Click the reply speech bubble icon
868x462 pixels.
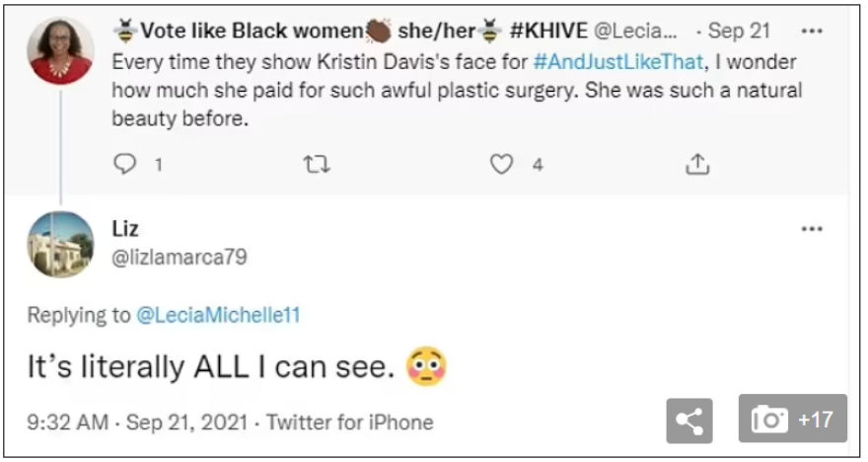tap(125, 164)
